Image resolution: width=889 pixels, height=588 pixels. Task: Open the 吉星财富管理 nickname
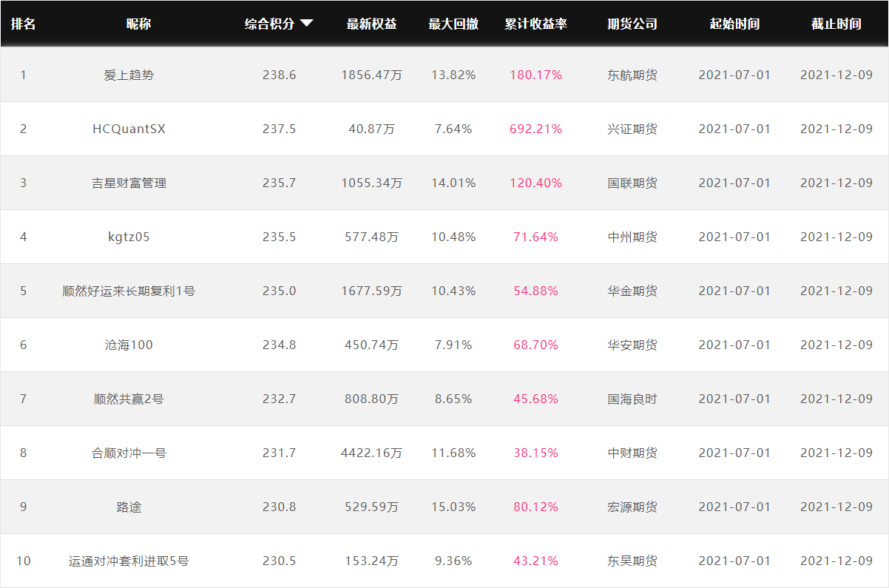click(x=129, y=183)
